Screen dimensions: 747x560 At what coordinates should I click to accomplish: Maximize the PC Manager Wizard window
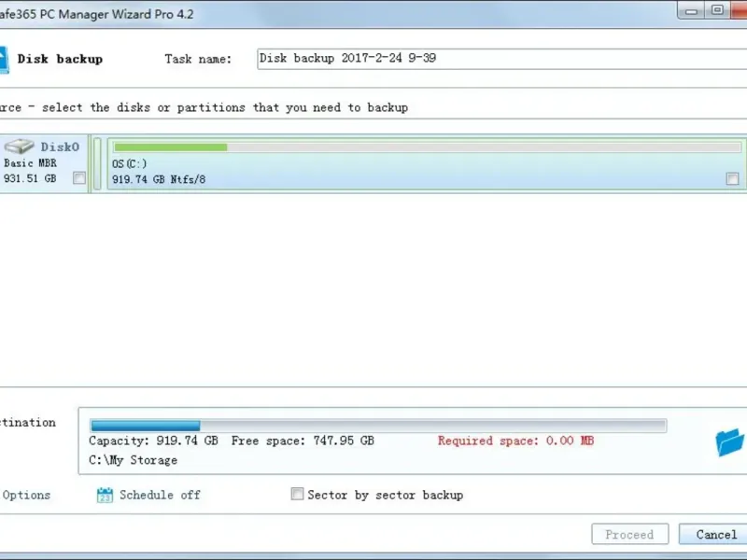[x=717, y=10]
